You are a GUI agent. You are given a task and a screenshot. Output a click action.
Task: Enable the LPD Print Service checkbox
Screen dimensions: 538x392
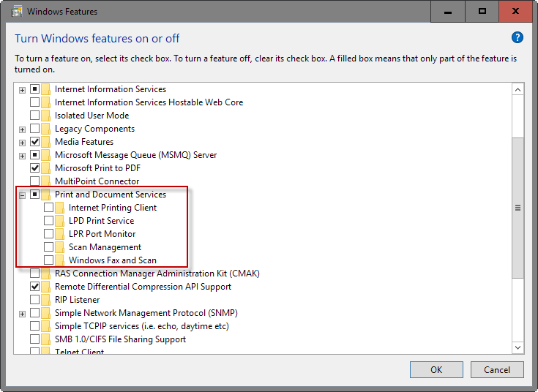click(49, 221)
